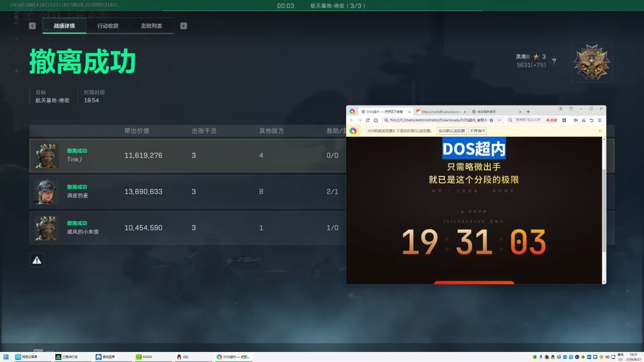Click 设为默认浏览器 button
The height and width of the screenshot is (362, 644).
(451, 130)
